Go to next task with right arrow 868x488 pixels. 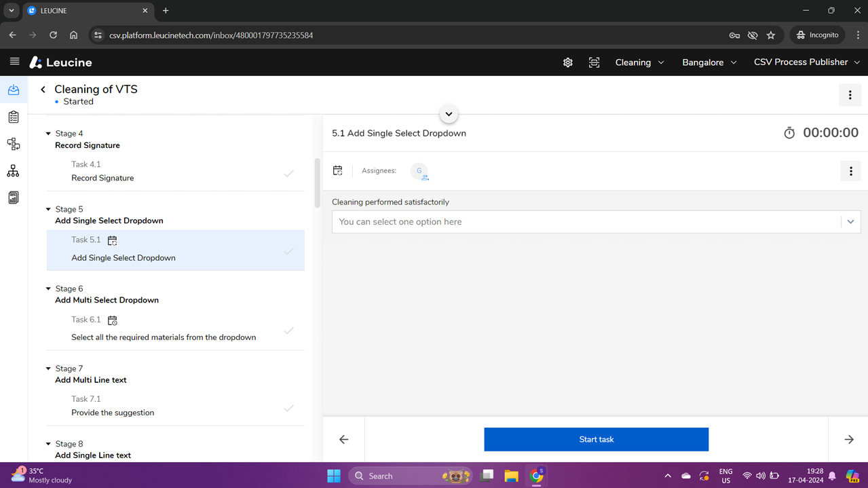click(848, 439)
